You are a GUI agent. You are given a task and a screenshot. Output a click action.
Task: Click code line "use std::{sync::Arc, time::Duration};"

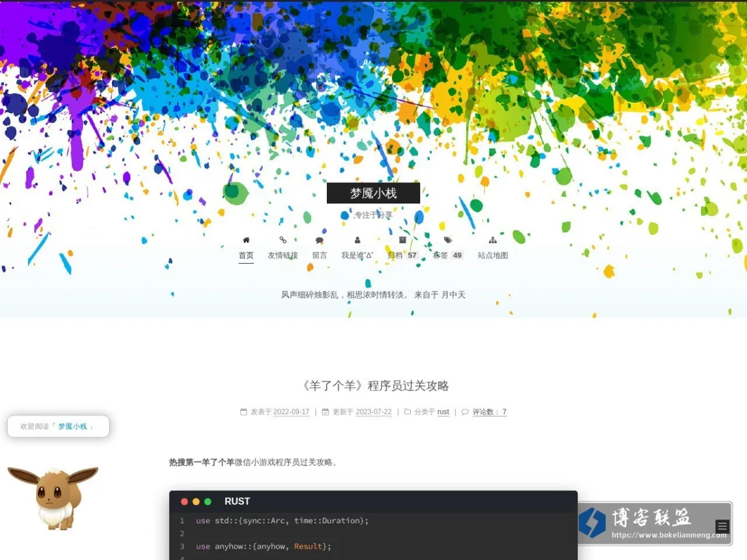pyautogui.click(x=283, y=521)
